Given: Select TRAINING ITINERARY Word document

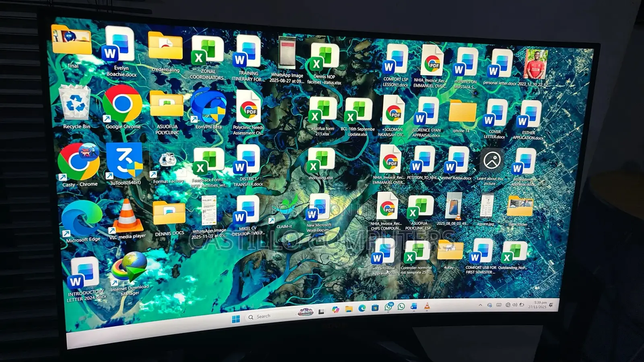Looking at the screenshot, I should [x=248, y=58].
